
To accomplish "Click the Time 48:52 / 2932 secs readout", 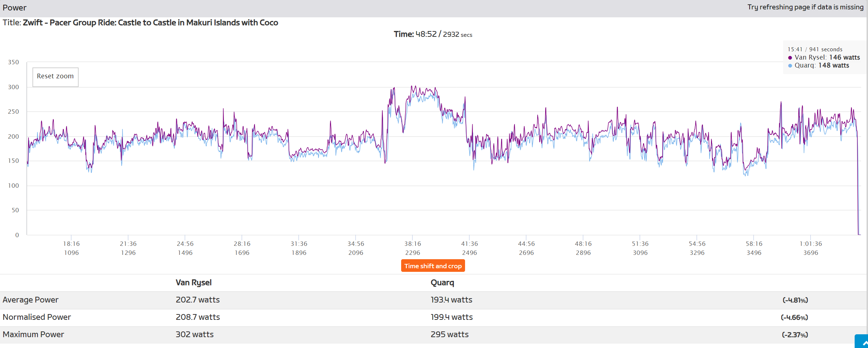I will point(433,34).
